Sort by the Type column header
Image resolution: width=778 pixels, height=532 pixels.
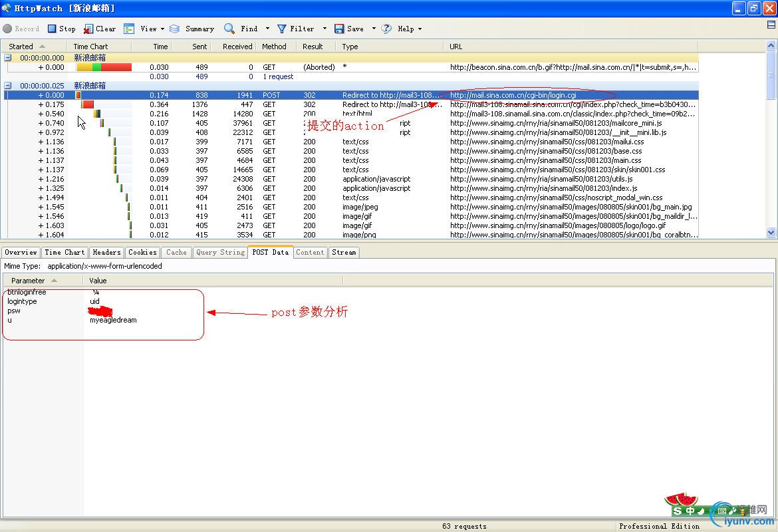tap(390, 46)
